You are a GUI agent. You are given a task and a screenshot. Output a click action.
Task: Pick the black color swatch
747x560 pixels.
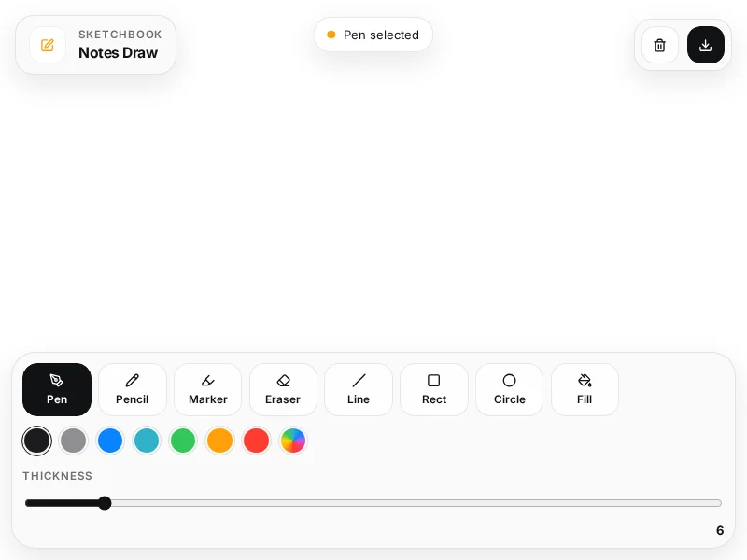[37, 441]
